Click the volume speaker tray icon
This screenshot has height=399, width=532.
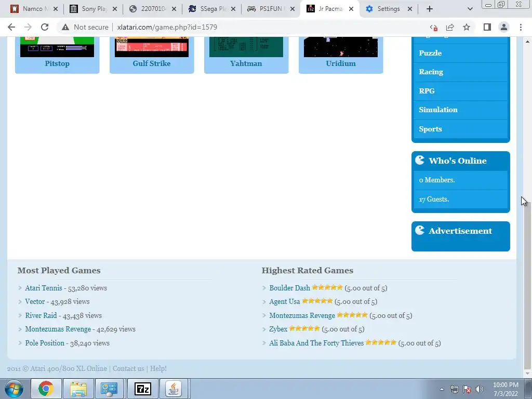(479, 389)
